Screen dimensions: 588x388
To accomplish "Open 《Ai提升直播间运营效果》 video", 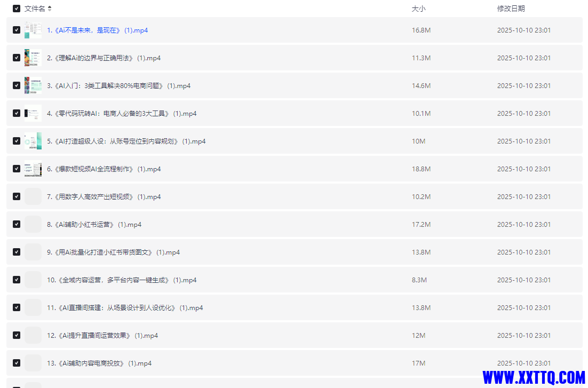I will click(102, 335).
